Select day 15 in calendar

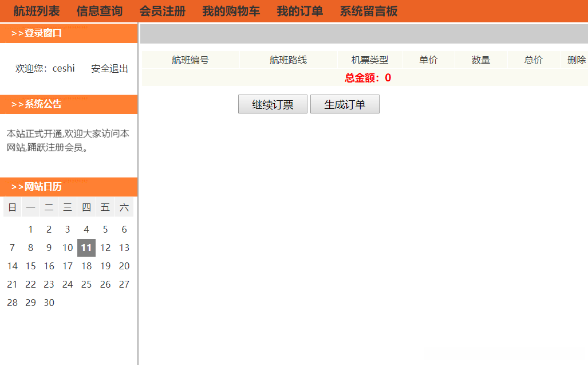click(x=30, y=266)
